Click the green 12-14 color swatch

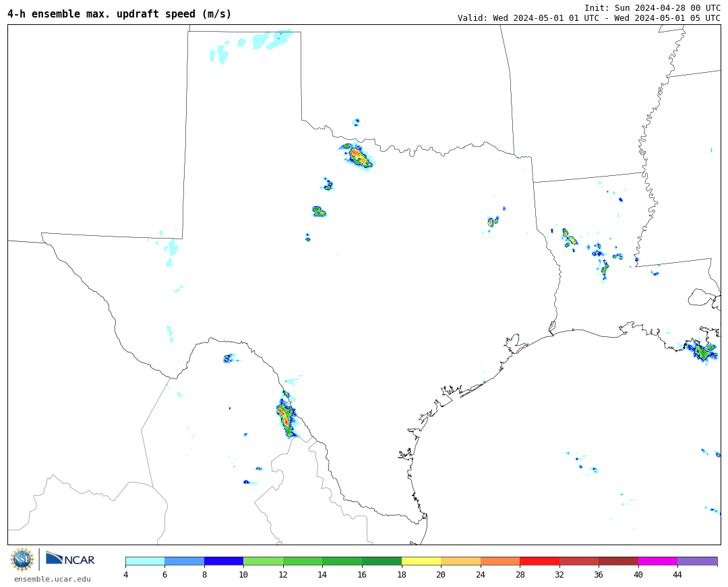pyautogui.click(x=303, y=561)
